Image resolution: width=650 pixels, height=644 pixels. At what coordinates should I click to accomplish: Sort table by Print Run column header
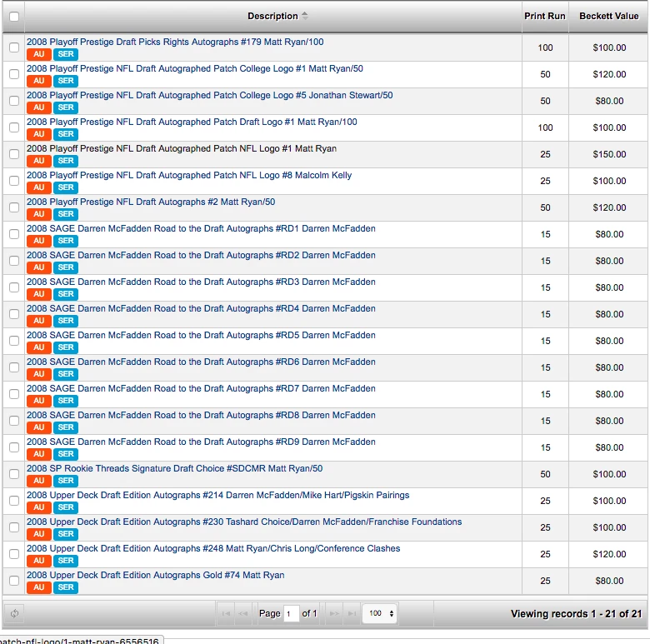pos(545,16)
